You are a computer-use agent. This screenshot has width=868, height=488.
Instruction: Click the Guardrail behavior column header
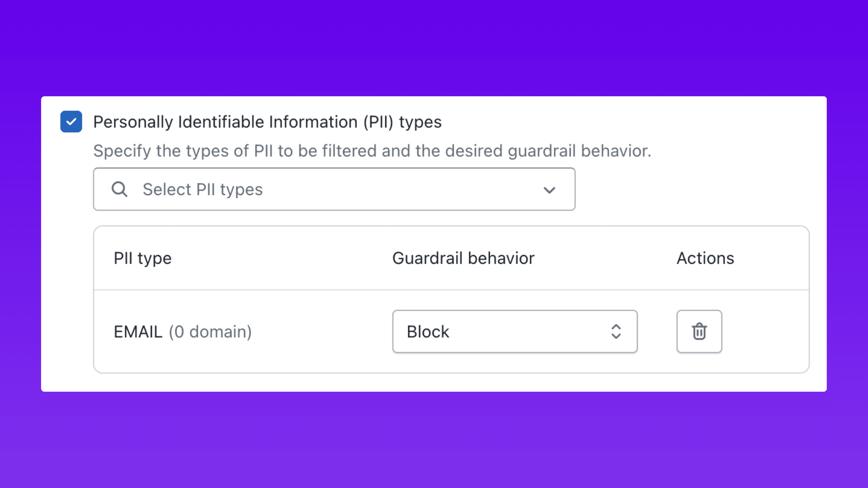[x=463, y=258]
